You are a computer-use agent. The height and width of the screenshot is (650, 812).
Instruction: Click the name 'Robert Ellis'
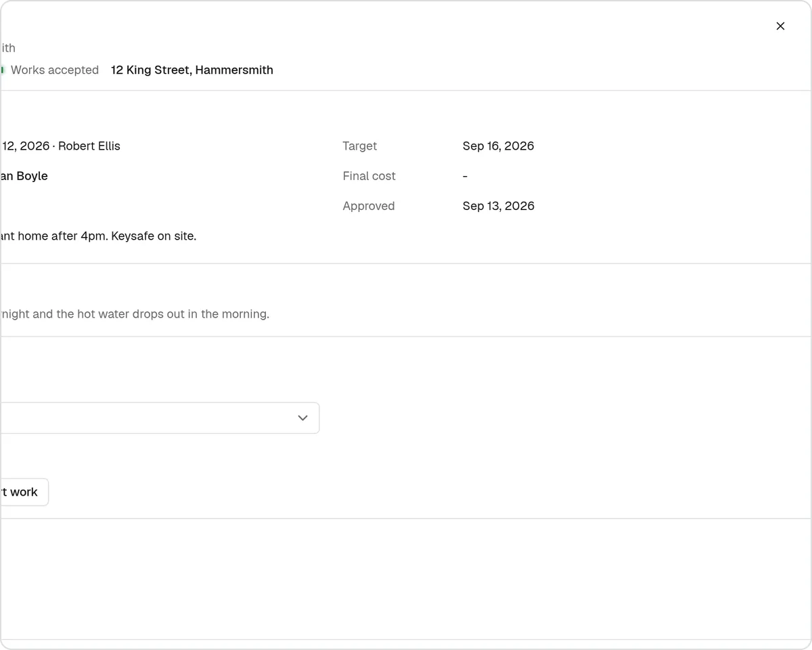pyautogui.click(x=89, y=146)
